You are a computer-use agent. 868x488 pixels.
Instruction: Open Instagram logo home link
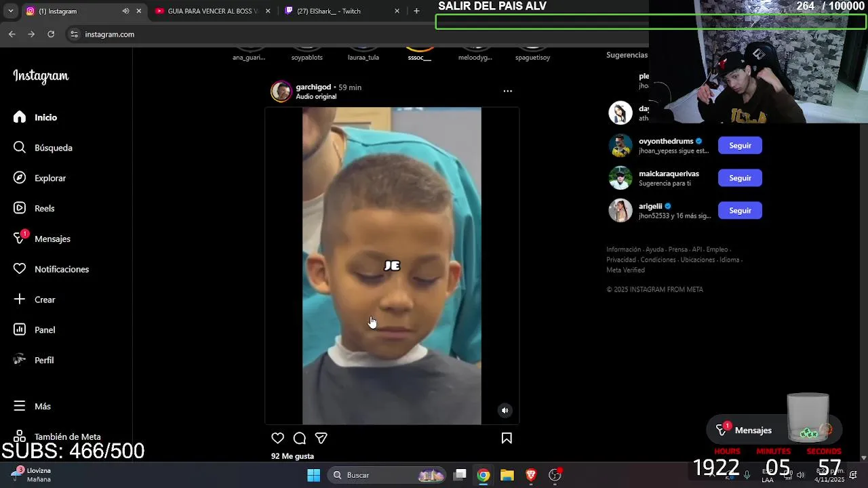(x=41, y=76)
